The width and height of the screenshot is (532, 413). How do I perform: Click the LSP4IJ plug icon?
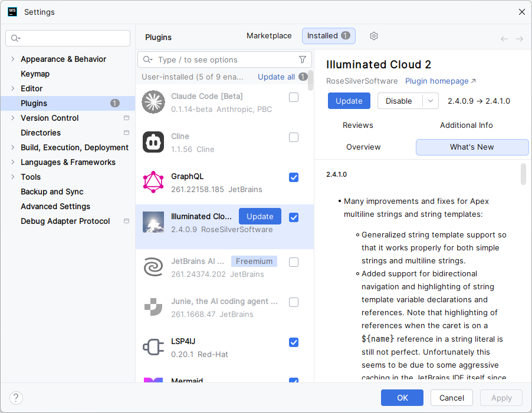(153, 347)
